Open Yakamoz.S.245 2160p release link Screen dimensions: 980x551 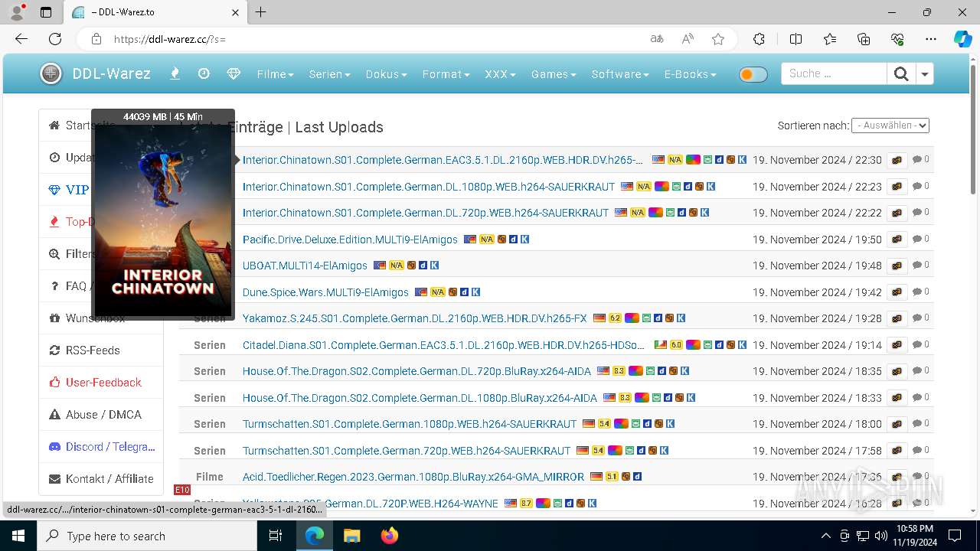coord(415,318)
